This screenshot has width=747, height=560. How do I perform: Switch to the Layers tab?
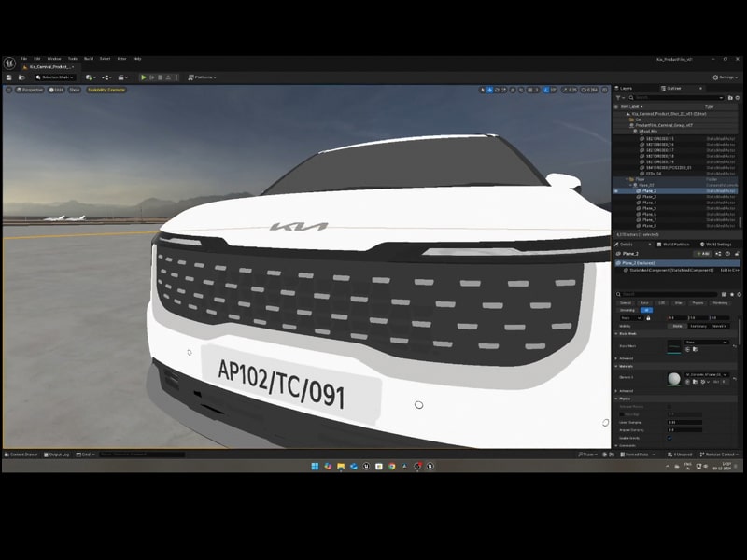tap(625, 89)
